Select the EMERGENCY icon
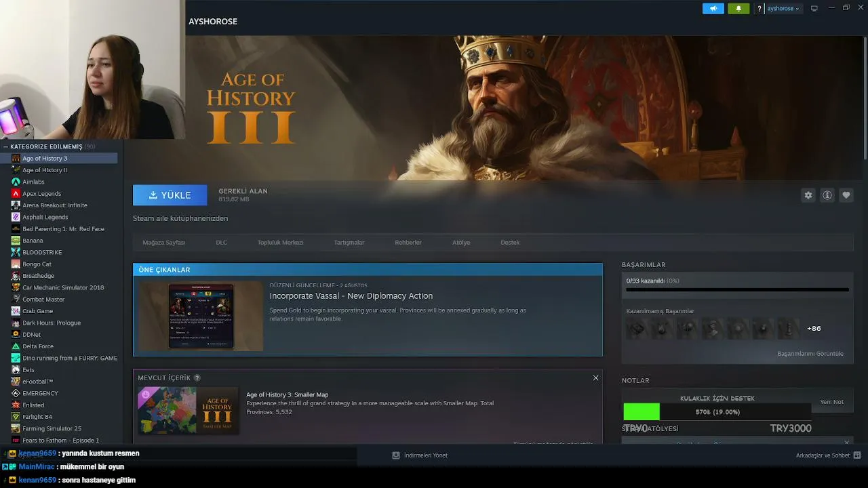This screenshot has height=488, width=868. click(x=16, y=393)
